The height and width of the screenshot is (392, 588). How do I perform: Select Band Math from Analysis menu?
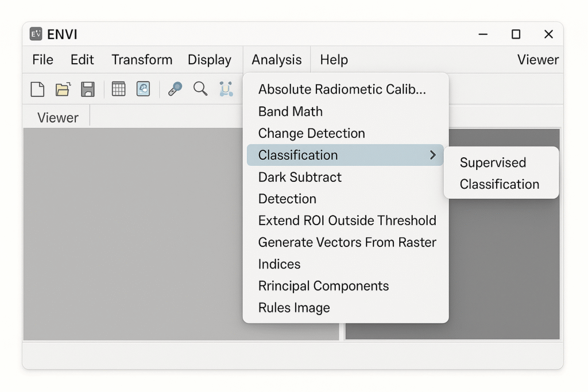(x=345, y=111)
